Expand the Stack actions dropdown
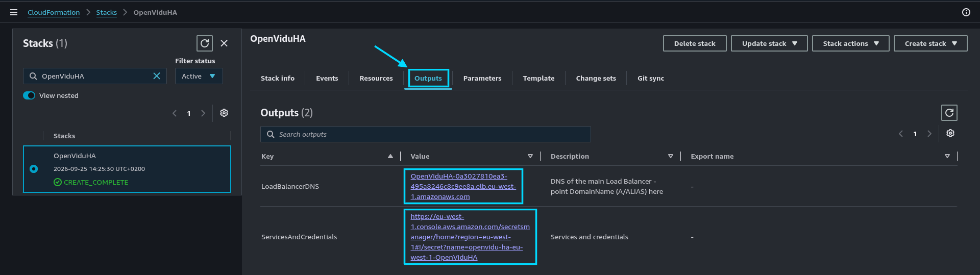This screenshot has height=275, width=980. tap(850, 43)
